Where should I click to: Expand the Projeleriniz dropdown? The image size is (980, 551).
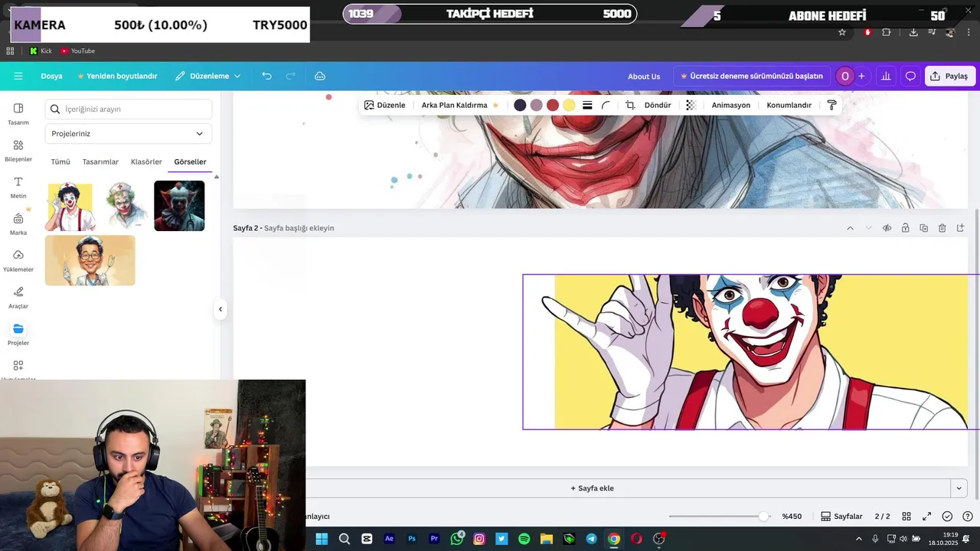tap(129, 133)
